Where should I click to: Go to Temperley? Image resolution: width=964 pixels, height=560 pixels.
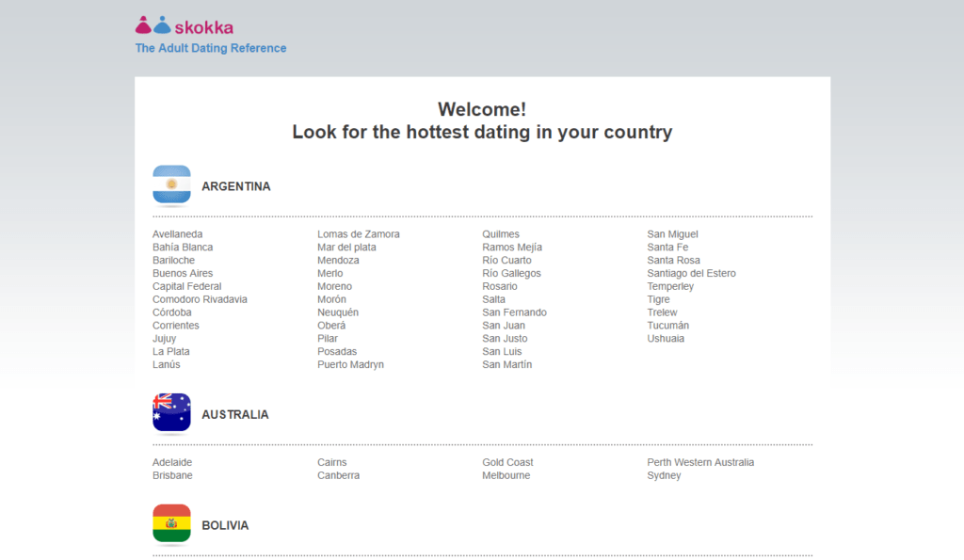670,286
